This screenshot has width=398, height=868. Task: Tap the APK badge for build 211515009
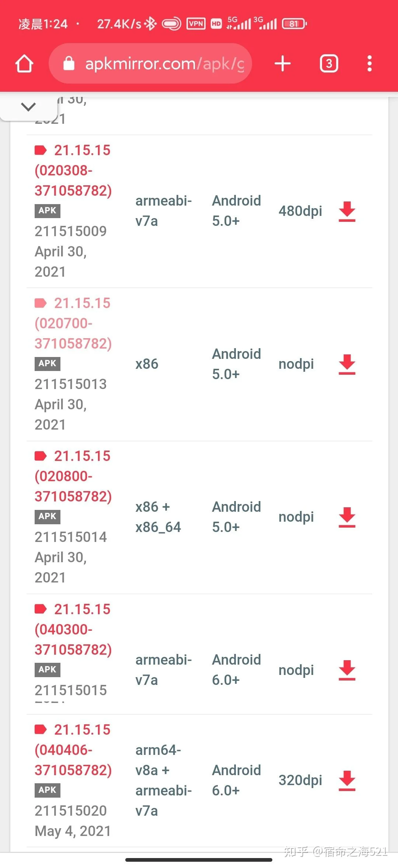[48, 211]
